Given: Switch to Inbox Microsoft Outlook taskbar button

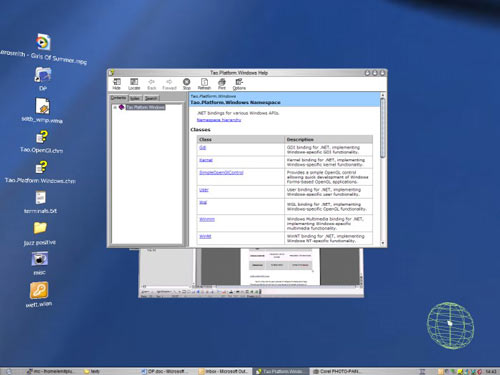Looking at the screenshot, I should click(x=223, y=371).
